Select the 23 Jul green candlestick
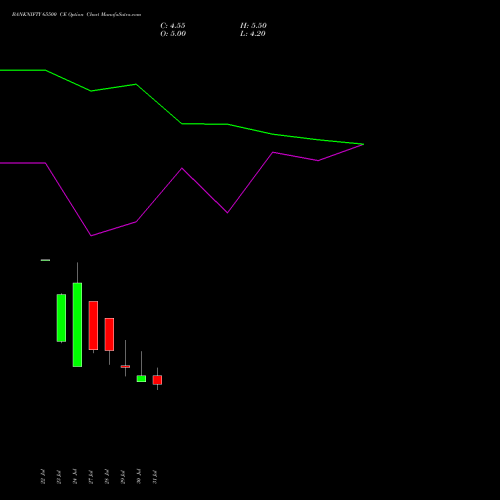The width and height of the screenshot is (500, 500). coord(61,318)
